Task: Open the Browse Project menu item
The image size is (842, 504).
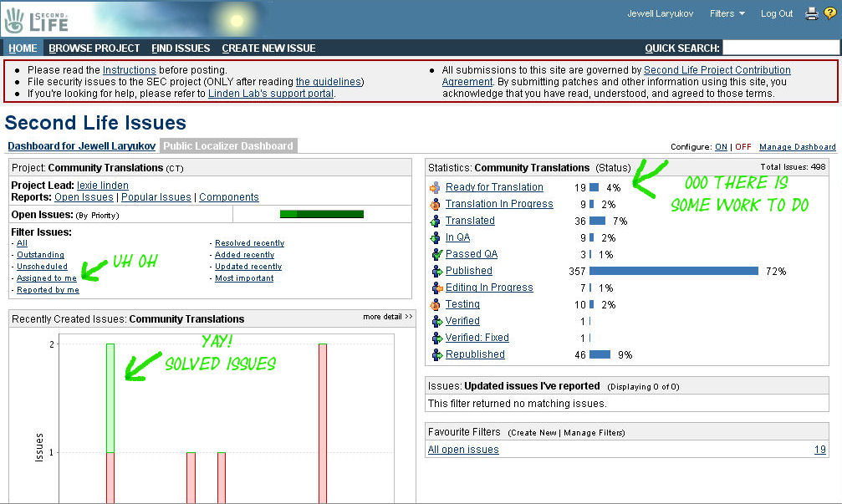Action: pos(94,48)
